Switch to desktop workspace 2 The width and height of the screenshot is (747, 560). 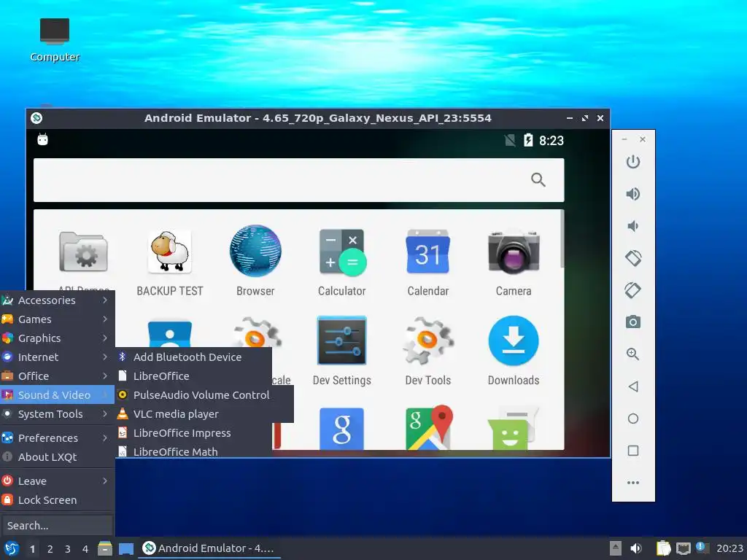point(50,549)
